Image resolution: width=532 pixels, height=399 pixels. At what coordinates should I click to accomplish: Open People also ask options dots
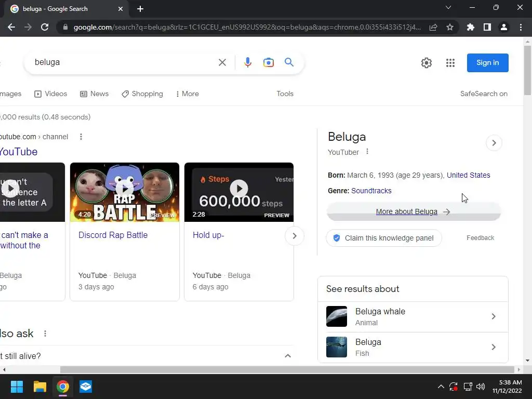coord(45,334)
